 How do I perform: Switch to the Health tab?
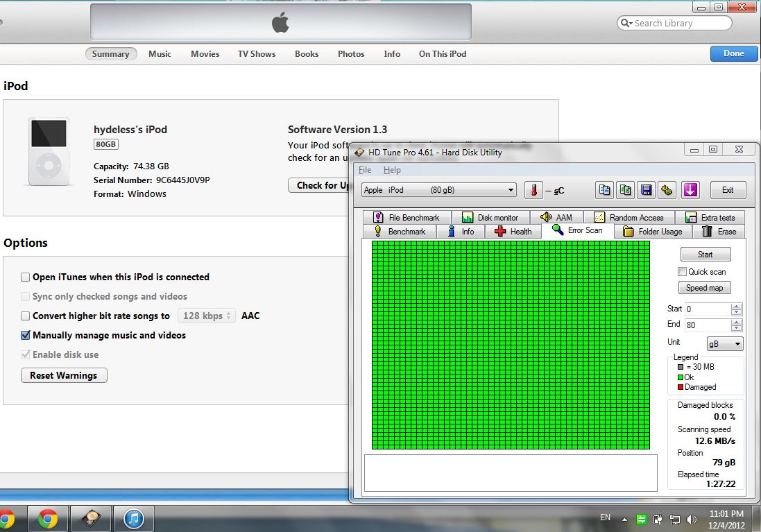[x=513, y=232]
